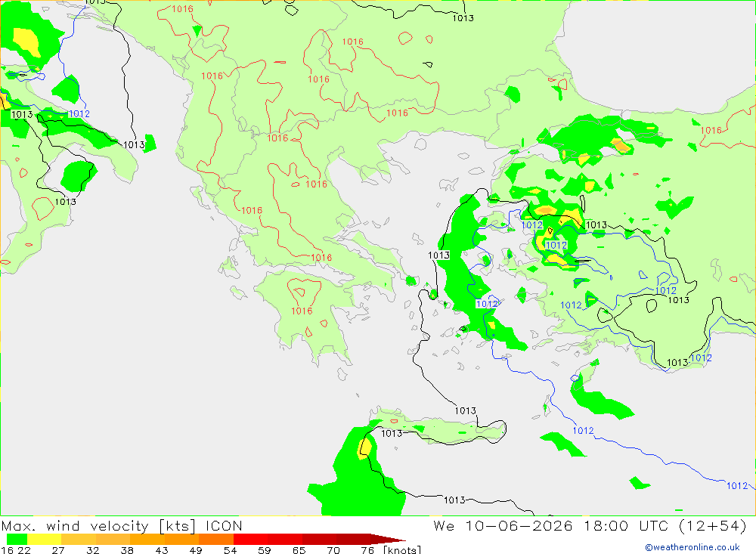Viewport: 756px width, 554px height.
Task: Click the bright red 54–59 knots legend swatch
Action: coord(250,539)
